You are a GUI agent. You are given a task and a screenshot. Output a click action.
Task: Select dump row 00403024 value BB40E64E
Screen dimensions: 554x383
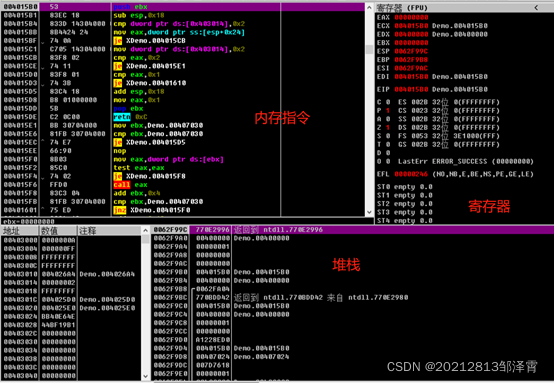(x=71, y=317)
